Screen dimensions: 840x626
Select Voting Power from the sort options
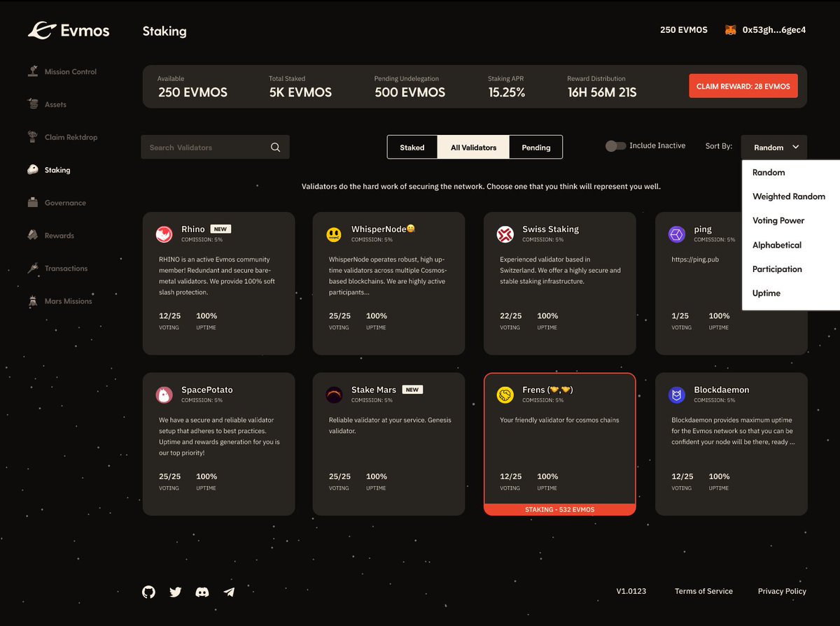click(x=778, y=220)
